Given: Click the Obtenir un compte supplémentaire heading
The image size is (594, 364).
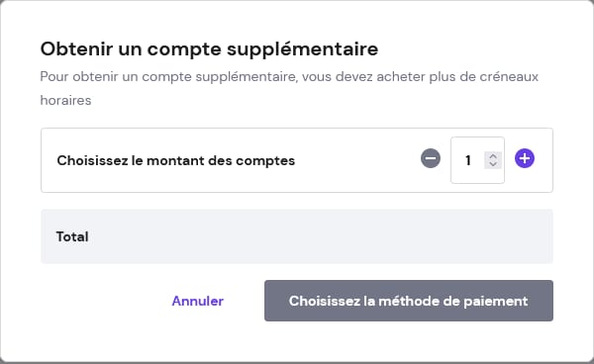Looking at the screenshot, I should coord(209,49).
